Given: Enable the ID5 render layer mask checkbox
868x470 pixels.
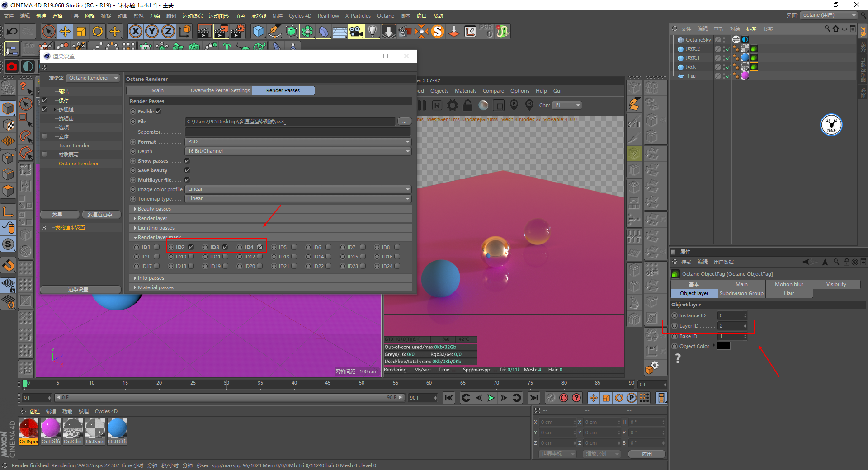Looking at the screenshot, I should coord(294,247).
